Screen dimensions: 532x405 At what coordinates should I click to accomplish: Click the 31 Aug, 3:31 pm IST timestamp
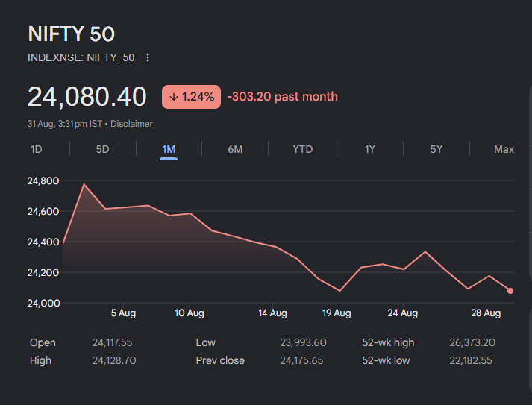[65, 124]
